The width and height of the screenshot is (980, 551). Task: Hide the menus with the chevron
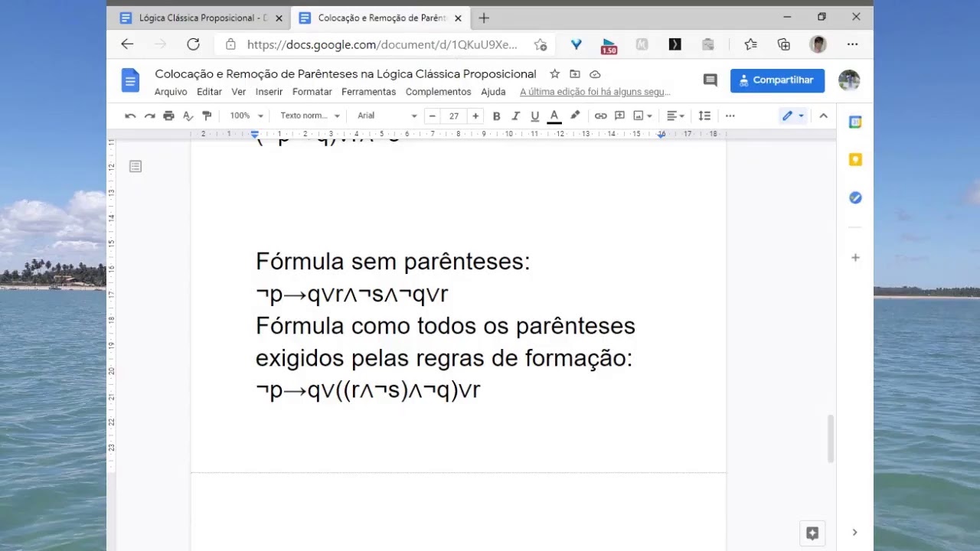tap(823, 116)
